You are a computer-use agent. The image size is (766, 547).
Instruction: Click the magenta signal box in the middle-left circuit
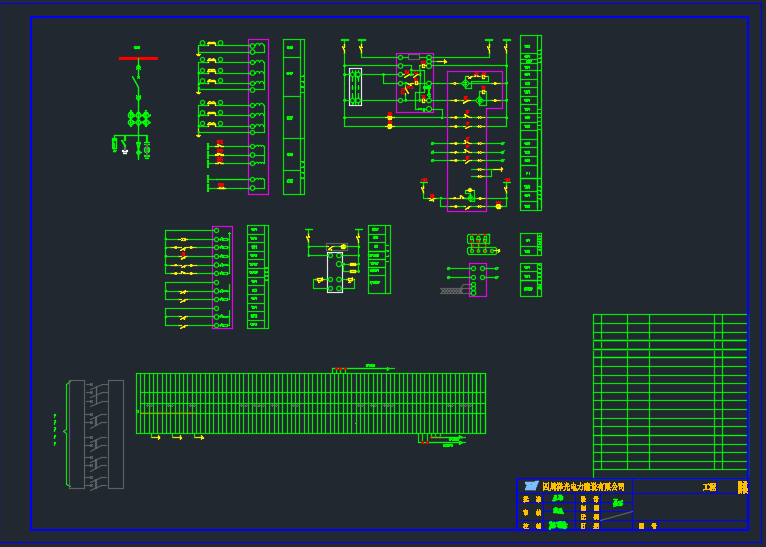(x=222, y=277)
